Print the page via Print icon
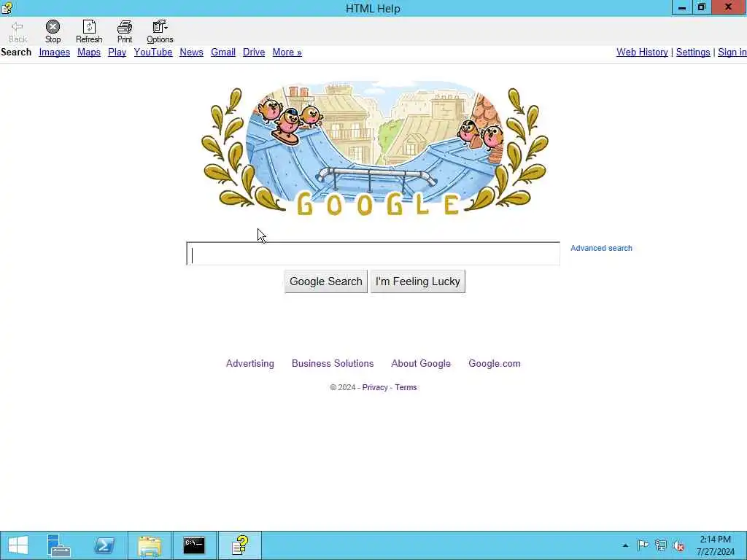Screen dimensions: 747x560 [125, 32]
